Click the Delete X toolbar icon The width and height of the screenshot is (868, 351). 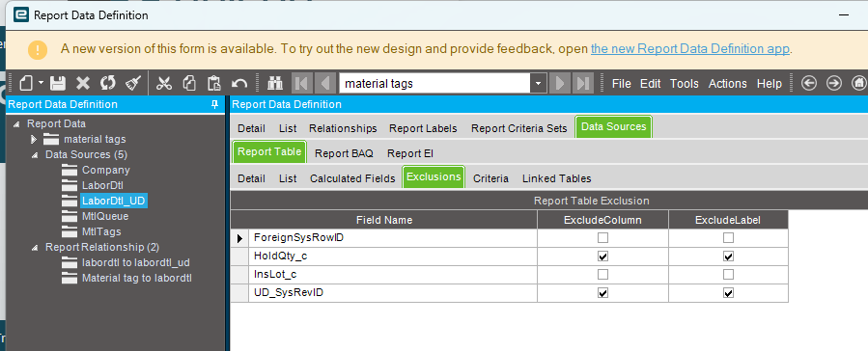point(83,84)
